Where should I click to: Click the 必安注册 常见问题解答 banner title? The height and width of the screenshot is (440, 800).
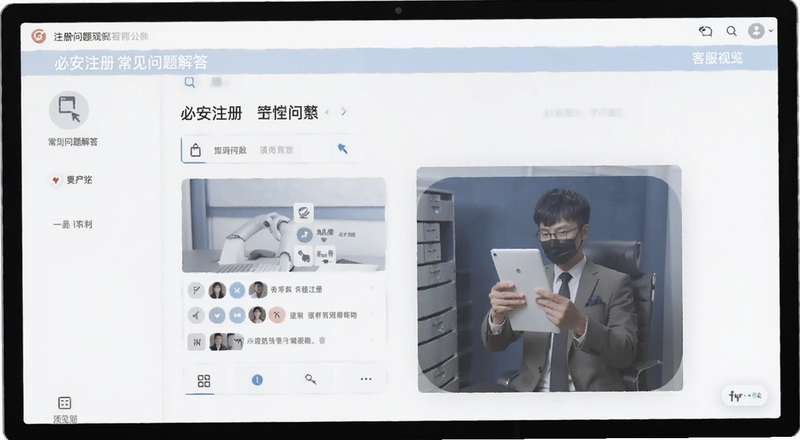[131, 62]
